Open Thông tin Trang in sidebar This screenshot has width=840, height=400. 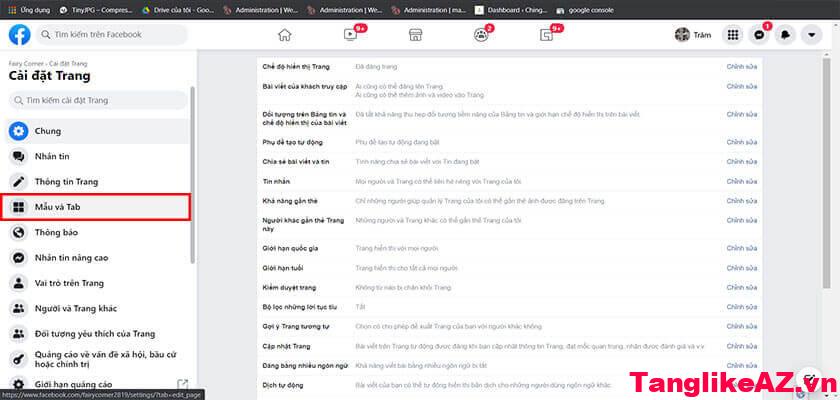(97, 181)
